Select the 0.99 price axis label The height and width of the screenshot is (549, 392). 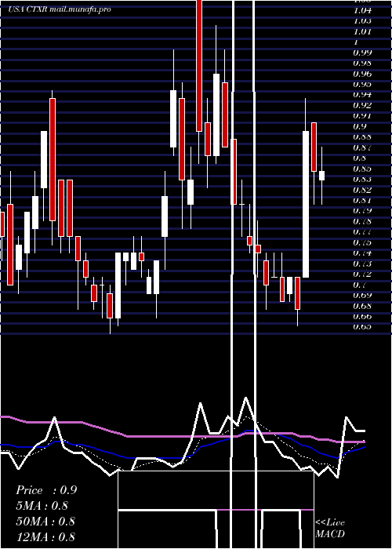[362, 53]
